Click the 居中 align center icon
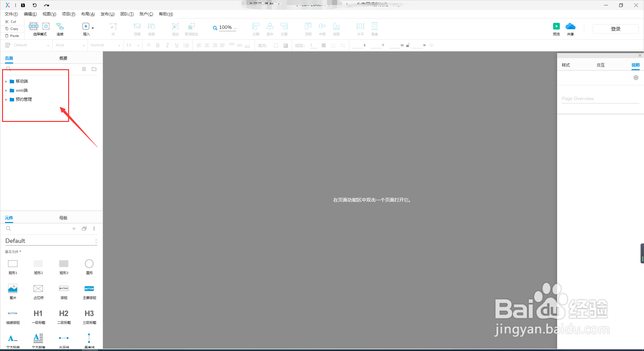 click(x=270, y=26)
